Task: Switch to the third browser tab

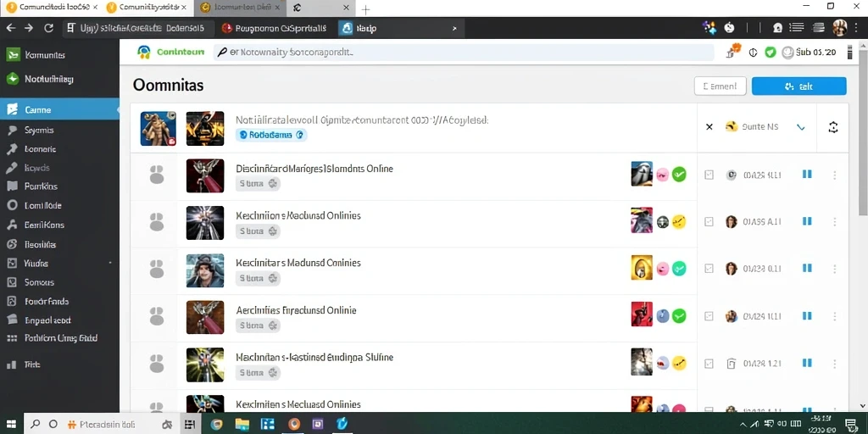Action: (x=240, y=8)
